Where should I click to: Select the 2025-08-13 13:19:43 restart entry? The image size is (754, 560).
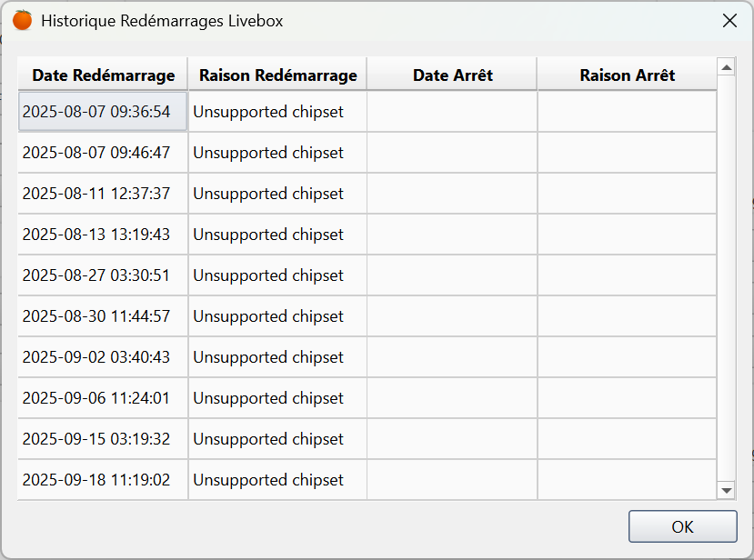point(102,234)
